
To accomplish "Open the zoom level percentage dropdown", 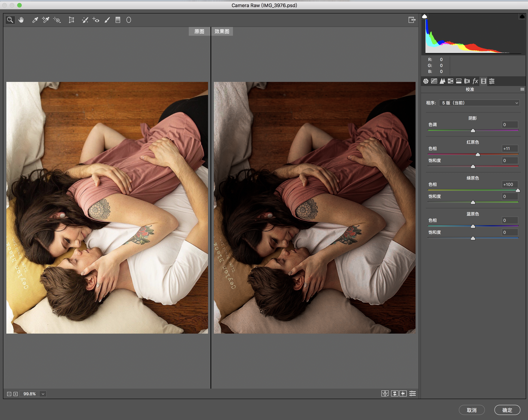I will [x=43, y=394].
